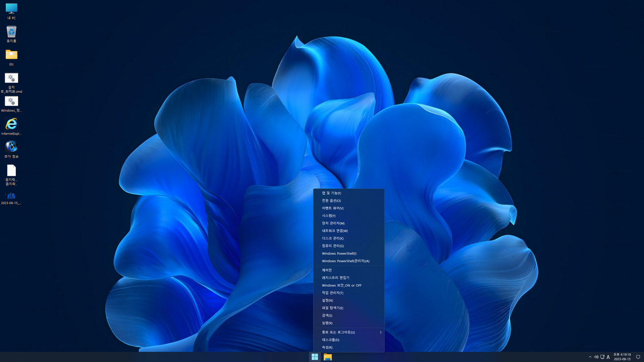This screenshot has height=362, width=644.
Task: Show hidden tray icons chevron
Action: coord(590,357)
